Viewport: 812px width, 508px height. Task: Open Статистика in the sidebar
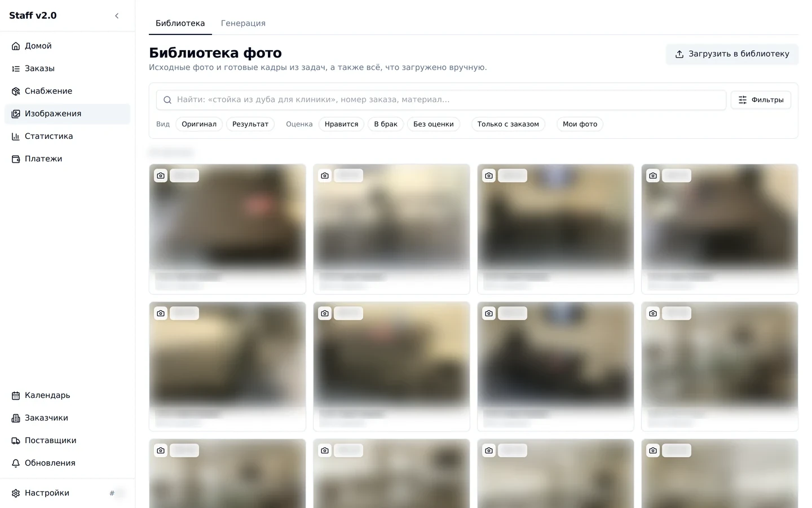click(x=67, y=137)
